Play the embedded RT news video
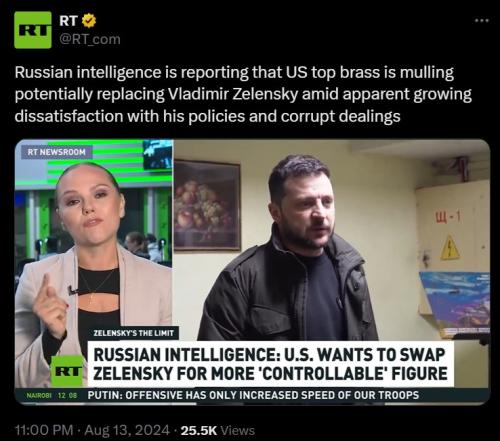The height and width of the screenshot is (441, 500). pos(252,272)
